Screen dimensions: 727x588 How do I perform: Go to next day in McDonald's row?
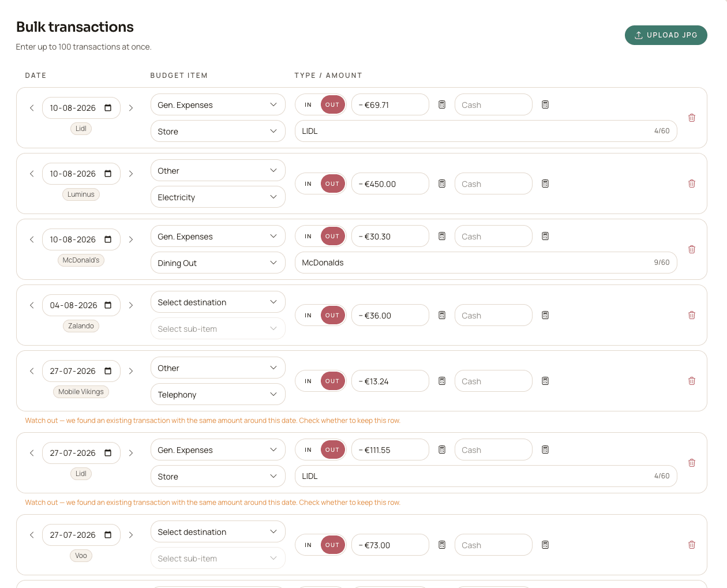pos(131,239)
